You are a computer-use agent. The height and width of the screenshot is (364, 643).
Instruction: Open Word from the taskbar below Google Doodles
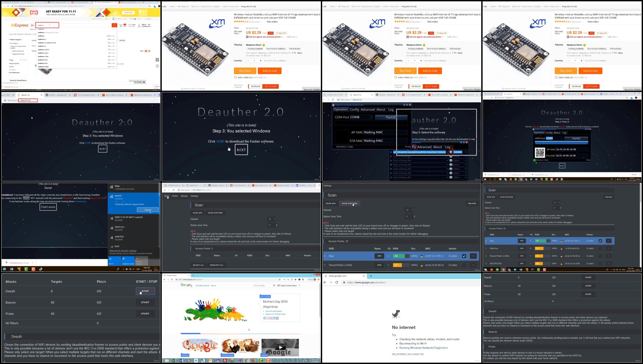[x=182, y=361]
